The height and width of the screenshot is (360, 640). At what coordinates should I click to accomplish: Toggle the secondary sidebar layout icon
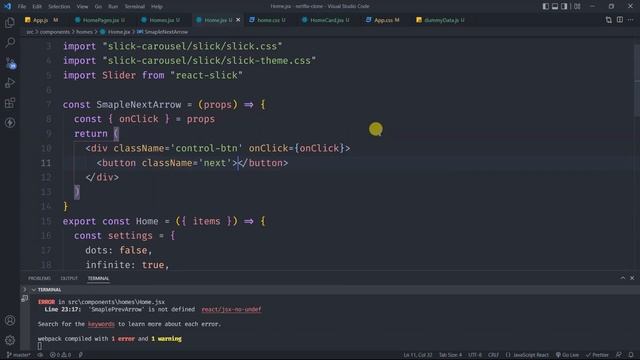click(x=564, y=6)
